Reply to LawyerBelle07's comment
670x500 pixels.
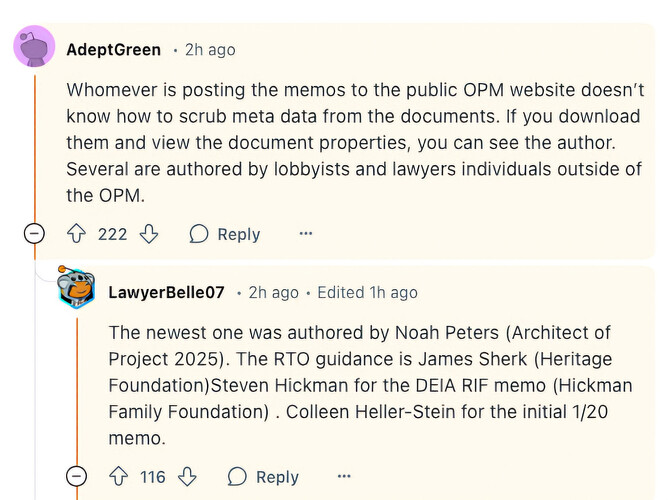[x=263, y=477]
